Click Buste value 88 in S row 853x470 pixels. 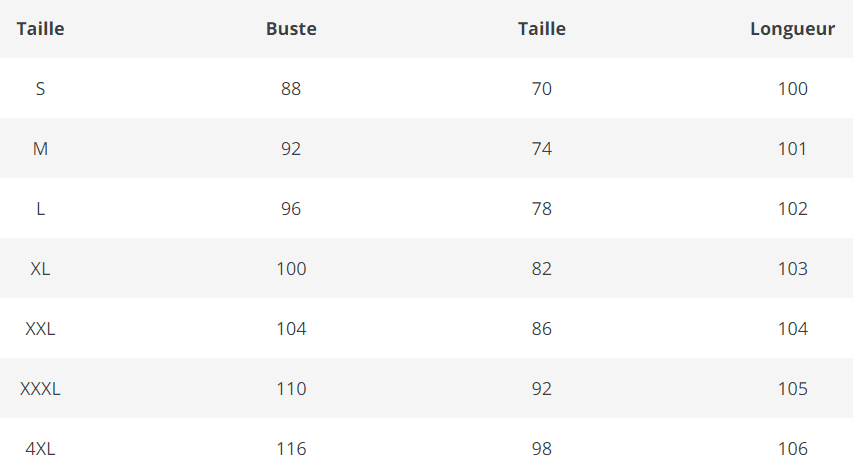[291, 89]
